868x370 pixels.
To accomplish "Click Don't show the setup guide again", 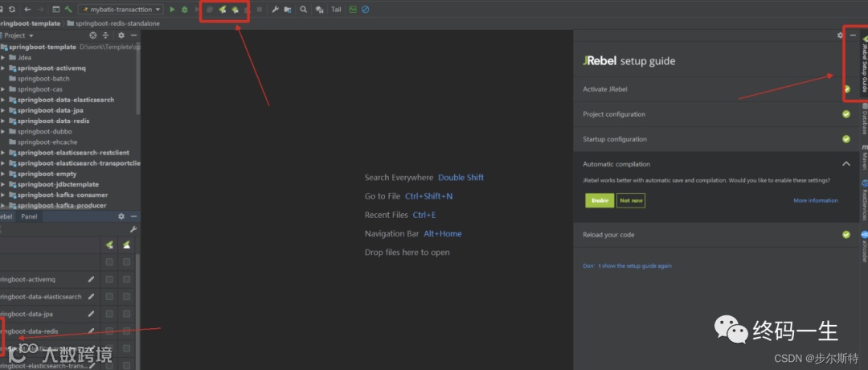I will click(627, 266).
